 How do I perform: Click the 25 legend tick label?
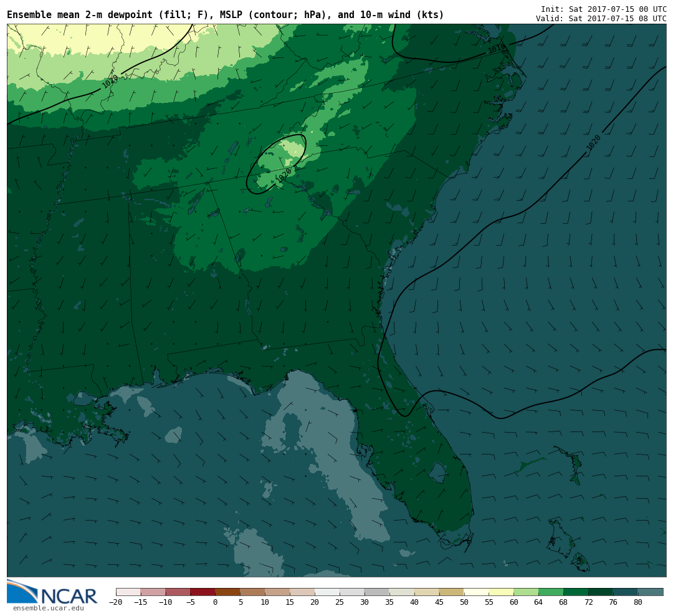tap(340, 602)
